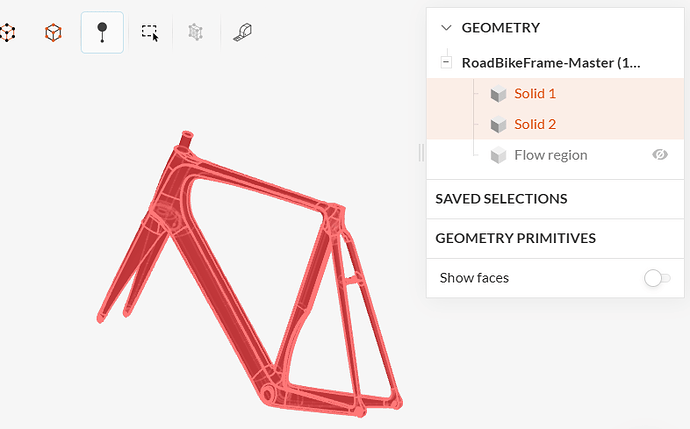Turn on the Show faces switch

(x=657, y=278)
